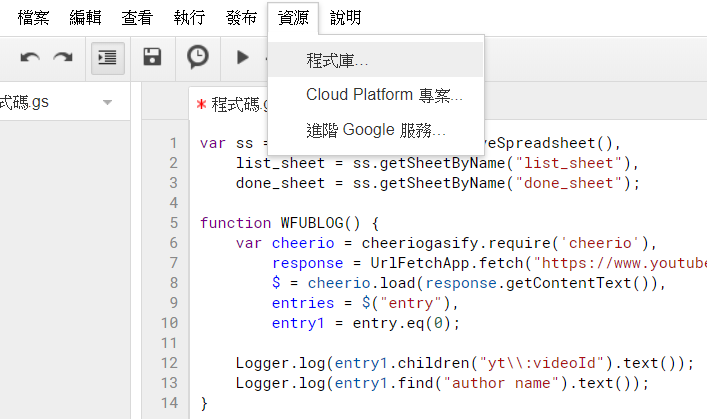Choose Cloud Platform 專案... menu entry
The height and width of the screenshot is (419, 707).
[376, 95]
